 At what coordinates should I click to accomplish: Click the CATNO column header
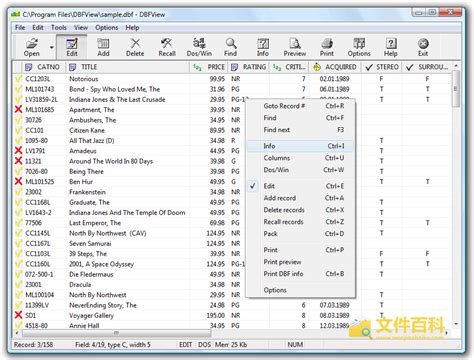coord(44,67)
